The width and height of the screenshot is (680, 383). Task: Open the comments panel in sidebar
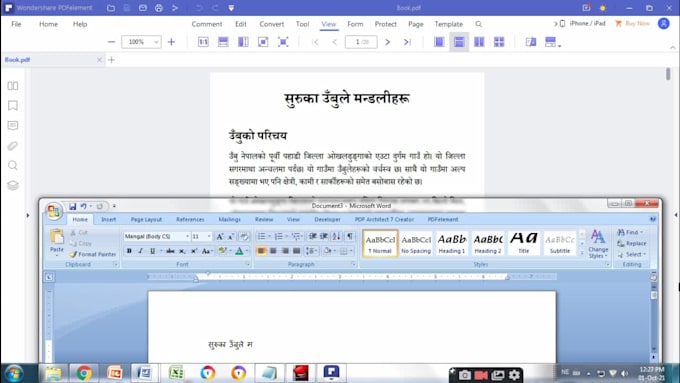tap(13, 126)
